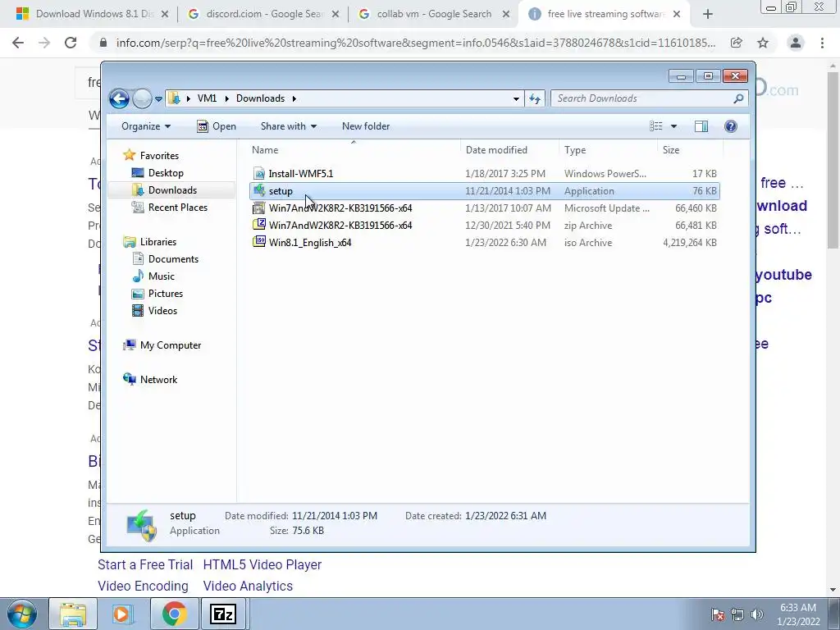The height and width of the screenshot is (630, 840).
Task: Open the Documents library
Action: (173, 258)
